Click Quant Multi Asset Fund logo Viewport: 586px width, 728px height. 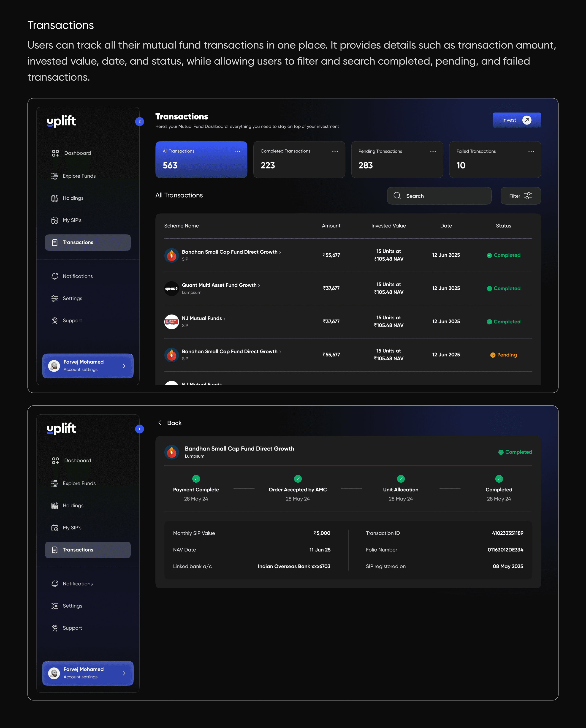point(171,288)
